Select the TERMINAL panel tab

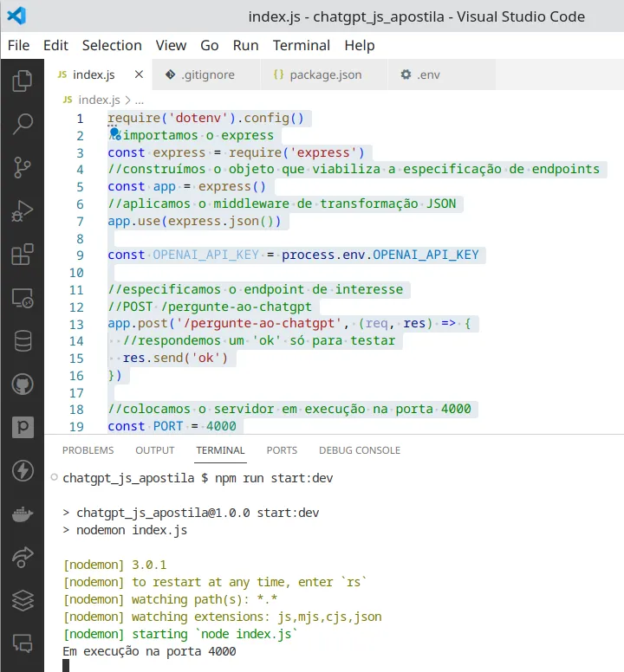pyautogui.click(x=220, y=450)
